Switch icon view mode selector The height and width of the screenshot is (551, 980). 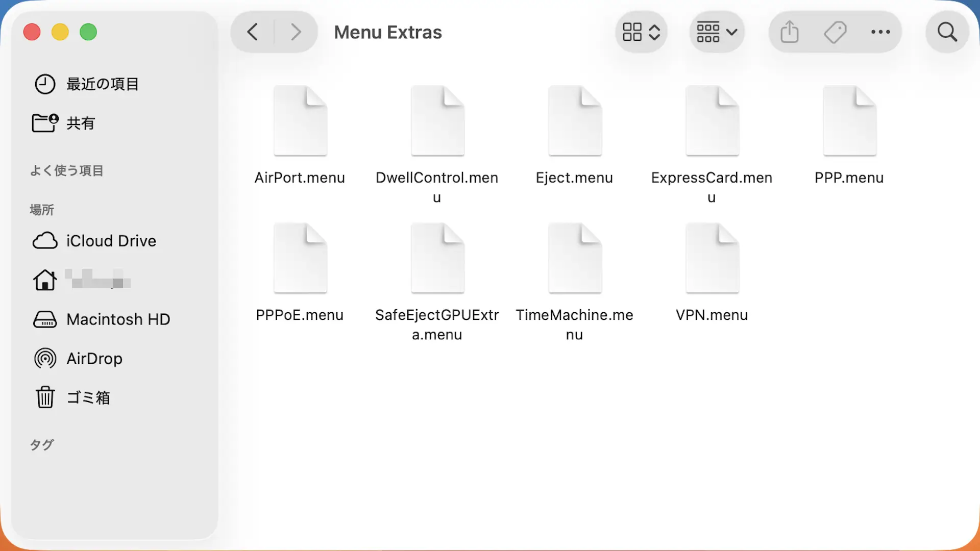coord(641,32)
